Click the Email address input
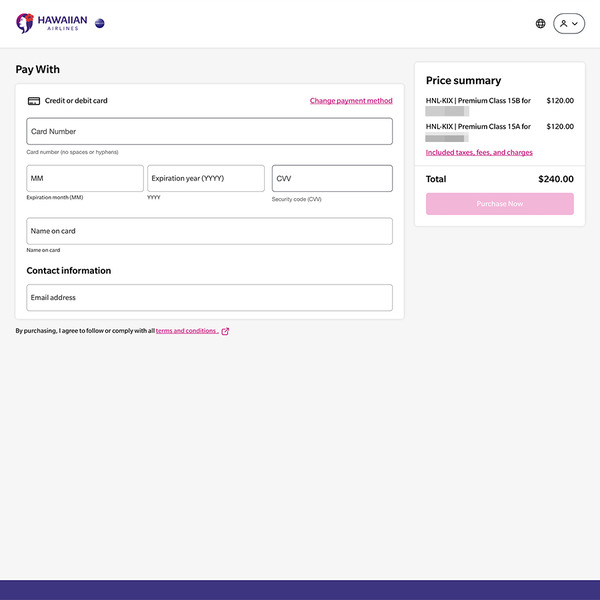The image size is (600, 600). pos(209,298)
